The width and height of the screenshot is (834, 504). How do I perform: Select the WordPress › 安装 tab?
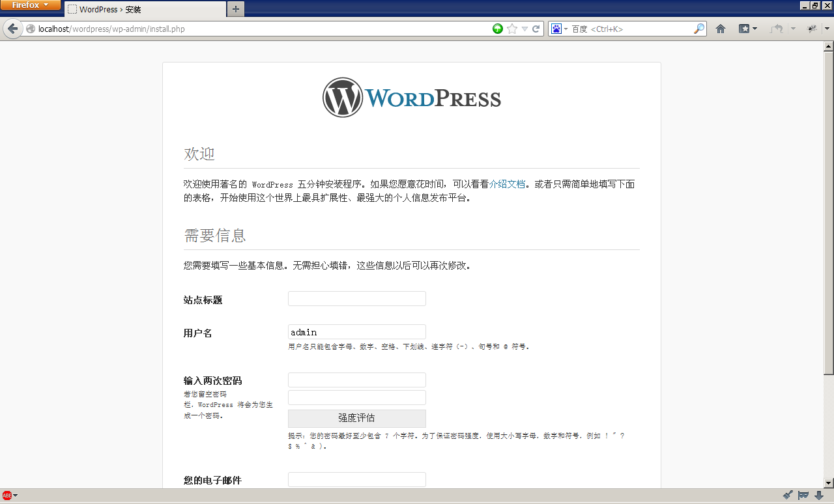coord(145,9)
